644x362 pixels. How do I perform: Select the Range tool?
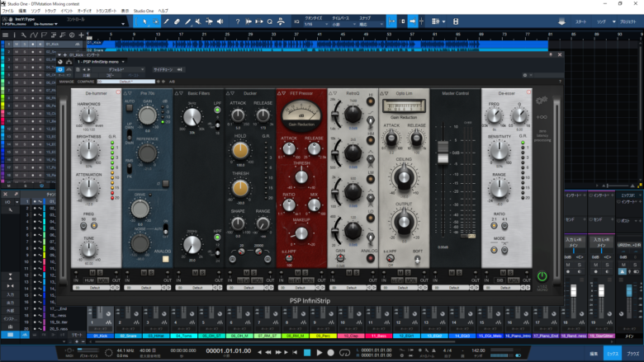coord(155,21)
